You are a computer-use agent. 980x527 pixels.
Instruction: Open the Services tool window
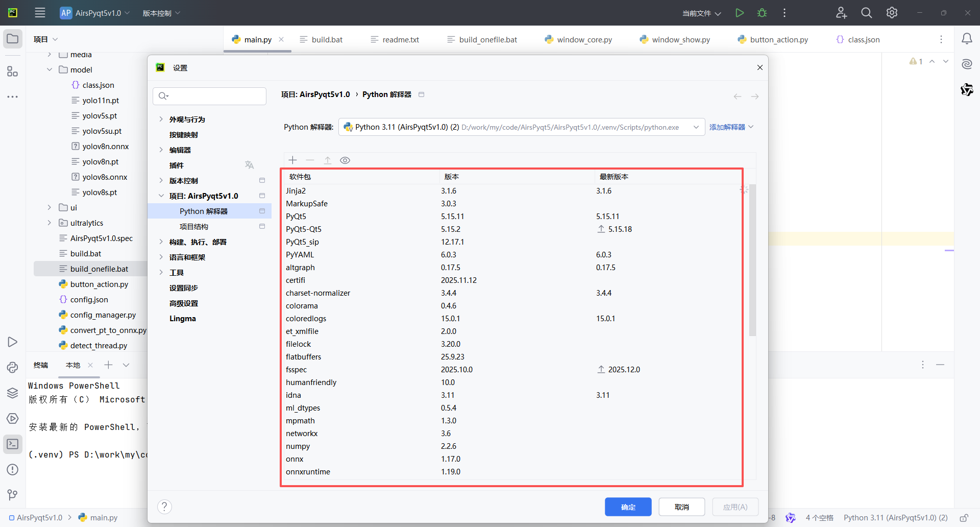point(13,419)
